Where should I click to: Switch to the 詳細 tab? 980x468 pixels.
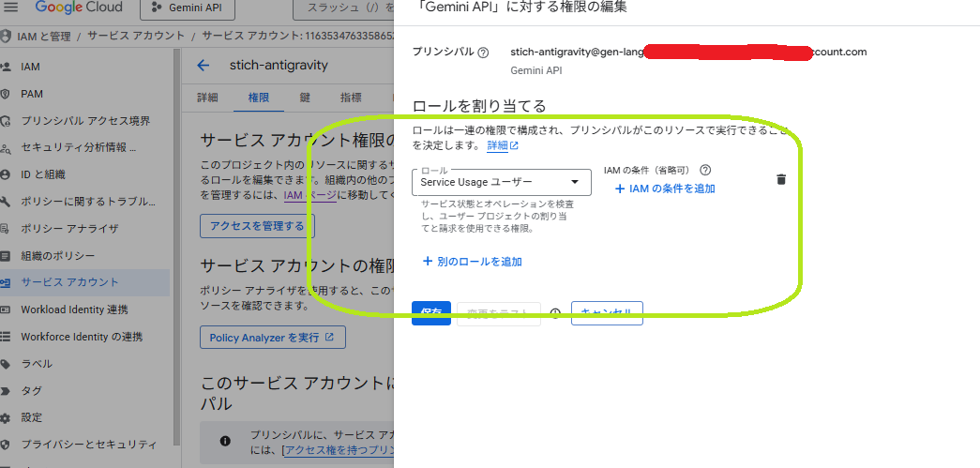coord(208,98)
